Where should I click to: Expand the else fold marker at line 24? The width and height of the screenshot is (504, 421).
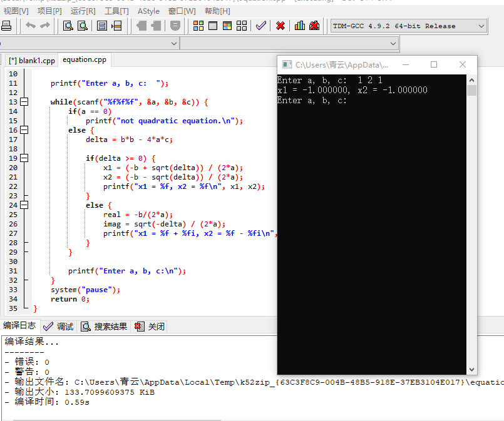pos(24,205)
